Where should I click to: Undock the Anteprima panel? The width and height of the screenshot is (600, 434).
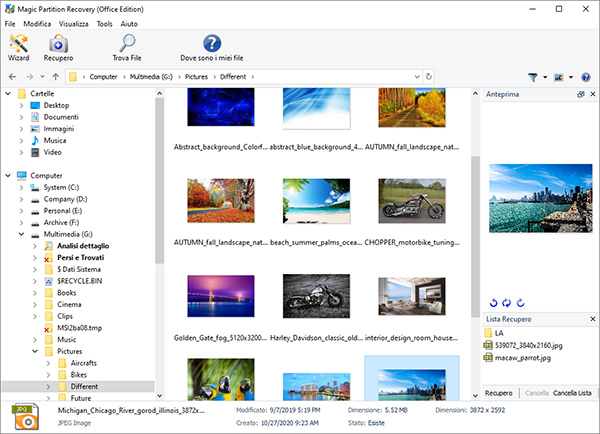click(580, 94)
